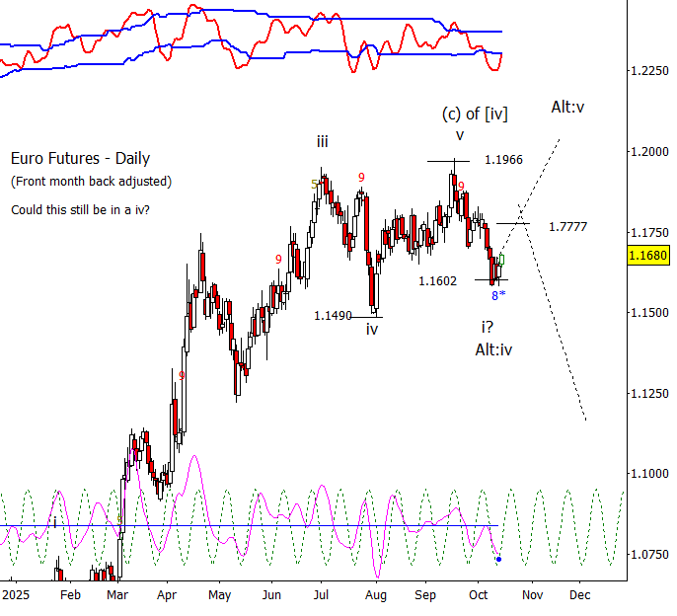Click the 'Aug' date axis label
The width and height of the screenshot is (677, 616).
[x=376, y=595]
